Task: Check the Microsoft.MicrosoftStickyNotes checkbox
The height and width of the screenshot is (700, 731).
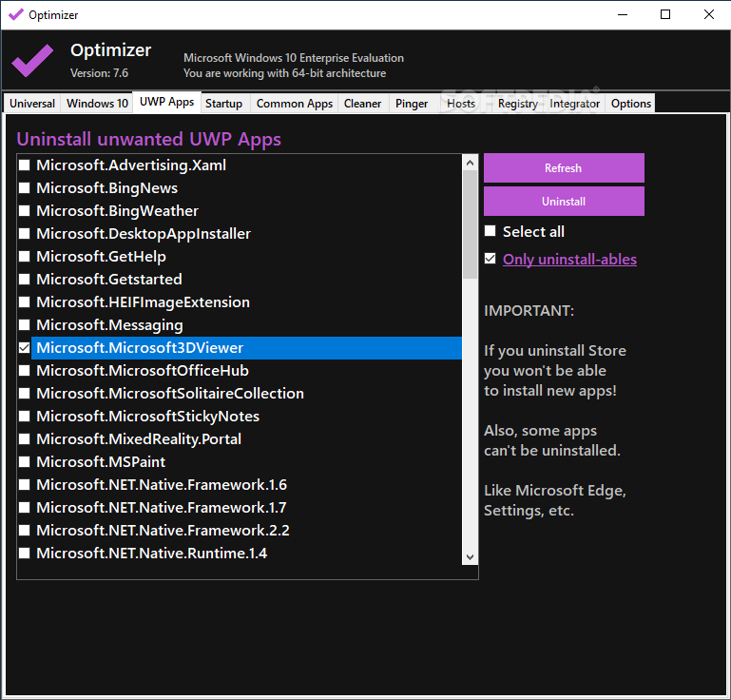Action: tap(25, 417)
